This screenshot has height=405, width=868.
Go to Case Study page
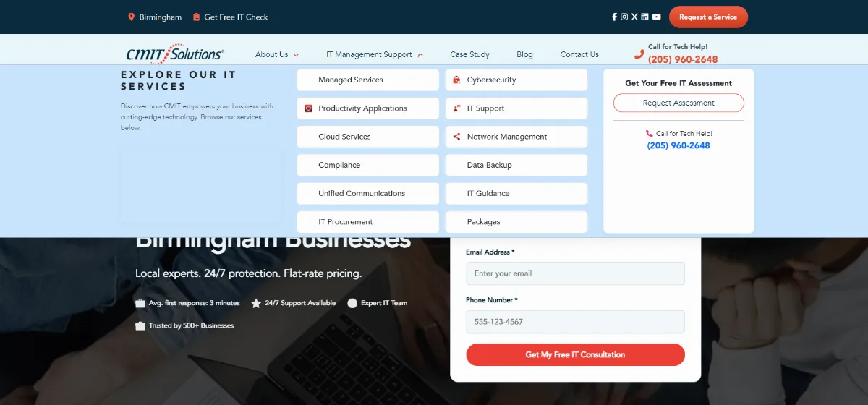pos(469,54)
